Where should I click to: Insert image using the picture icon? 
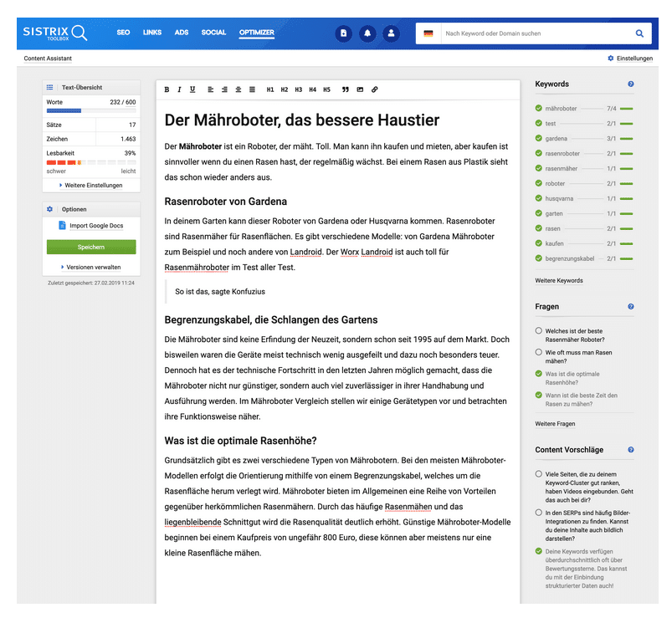(360, 89)
